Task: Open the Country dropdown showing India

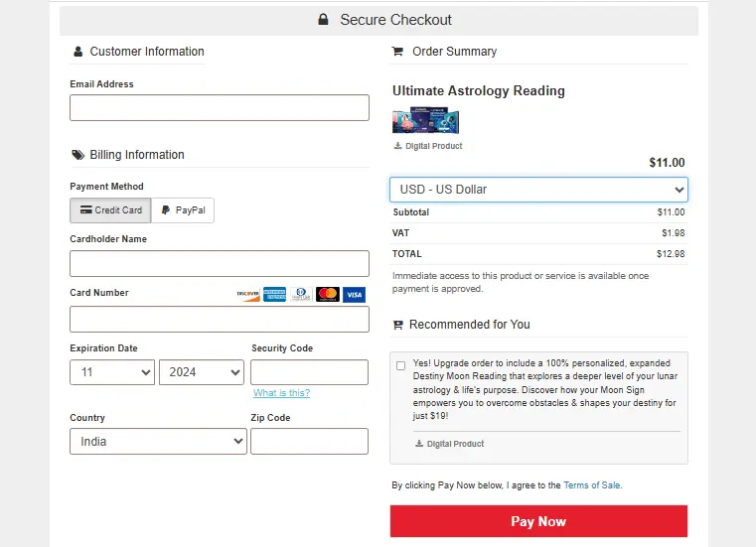Action: (158, 442)
